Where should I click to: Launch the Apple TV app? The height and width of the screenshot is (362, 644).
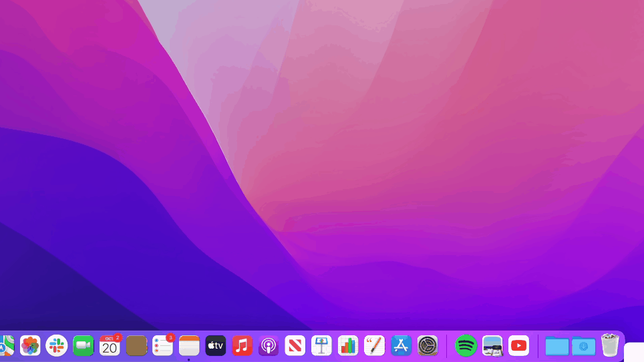pyautogui.click(x=216, y=345)
